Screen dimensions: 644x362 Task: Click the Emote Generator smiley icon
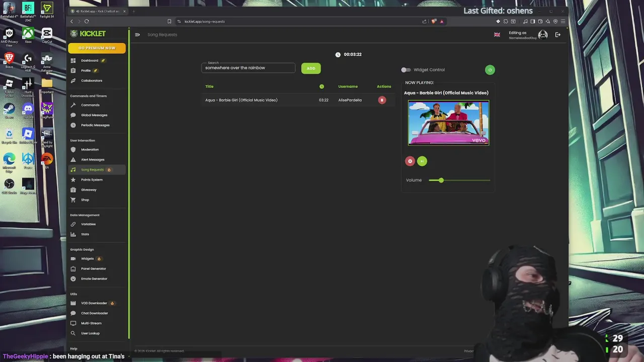coord(73,279)
